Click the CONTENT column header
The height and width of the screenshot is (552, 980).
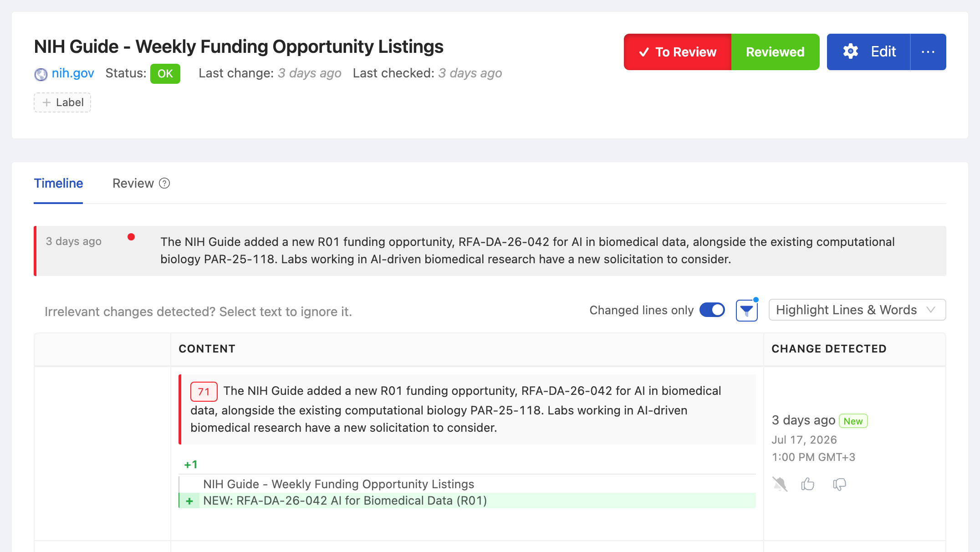pyautogui.click(x=207, y=349)
